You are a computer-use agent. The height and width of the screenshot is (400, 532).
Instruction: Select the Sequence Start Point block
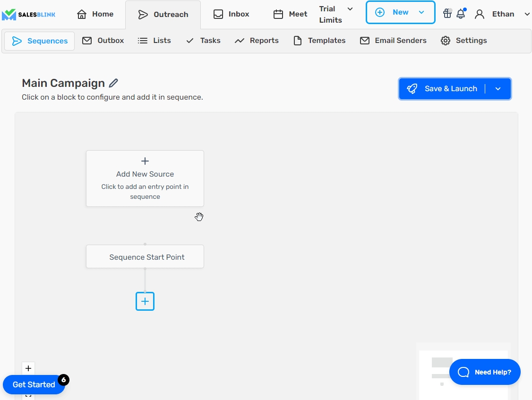[x=145, y=257]
